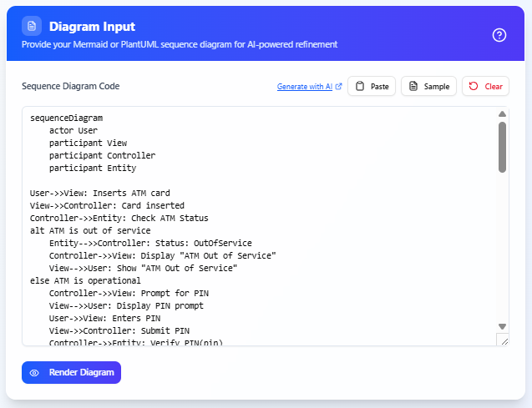Click the file icon on Sample
532x408 pixels.
click(x=413, y=86)
